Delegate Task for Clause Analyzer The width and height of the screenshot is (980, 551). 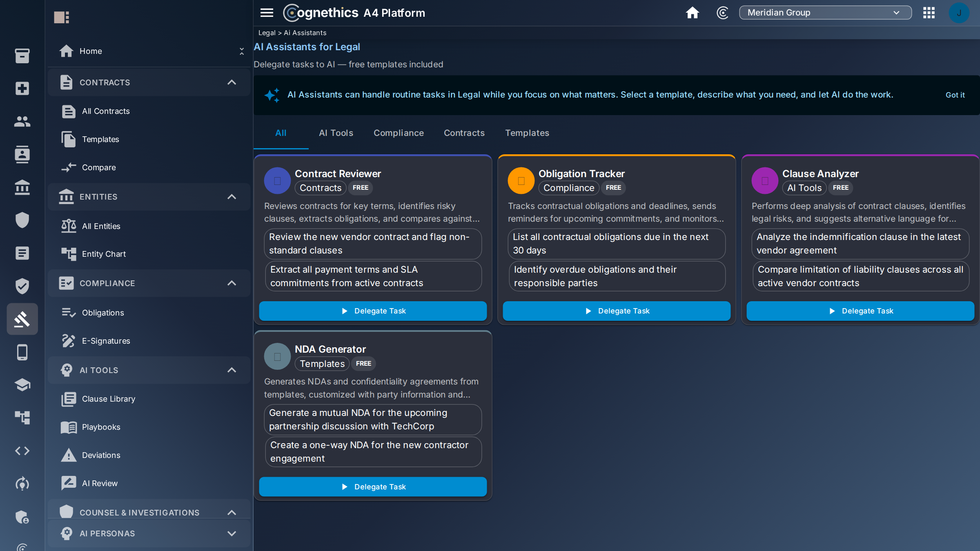point(860,311)
